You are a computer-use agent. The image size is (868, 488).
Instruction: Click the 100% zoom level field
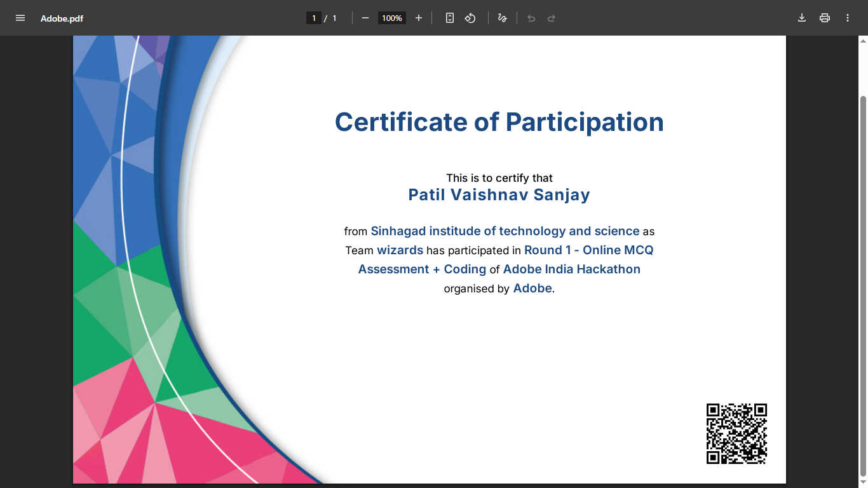coord(392,18)
